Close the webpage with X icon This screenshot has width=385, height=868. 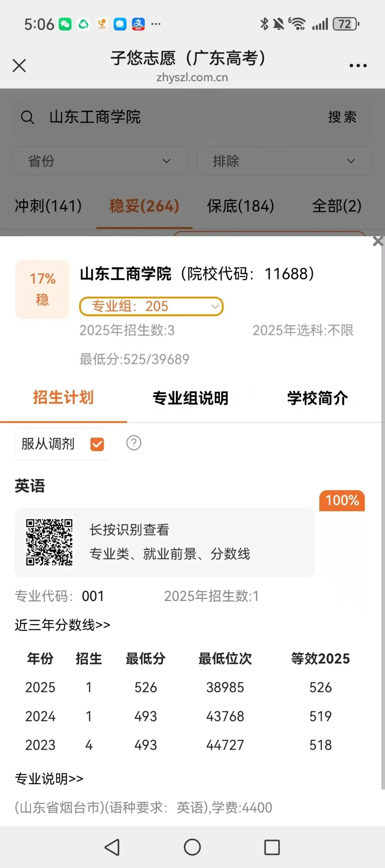(x=19, y=66)
